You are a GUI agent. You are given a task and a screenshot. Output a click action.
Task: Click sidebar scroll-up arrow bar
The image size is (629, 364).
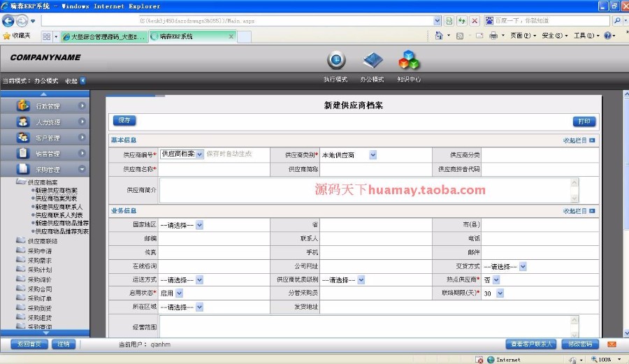(x=45, y=94)
